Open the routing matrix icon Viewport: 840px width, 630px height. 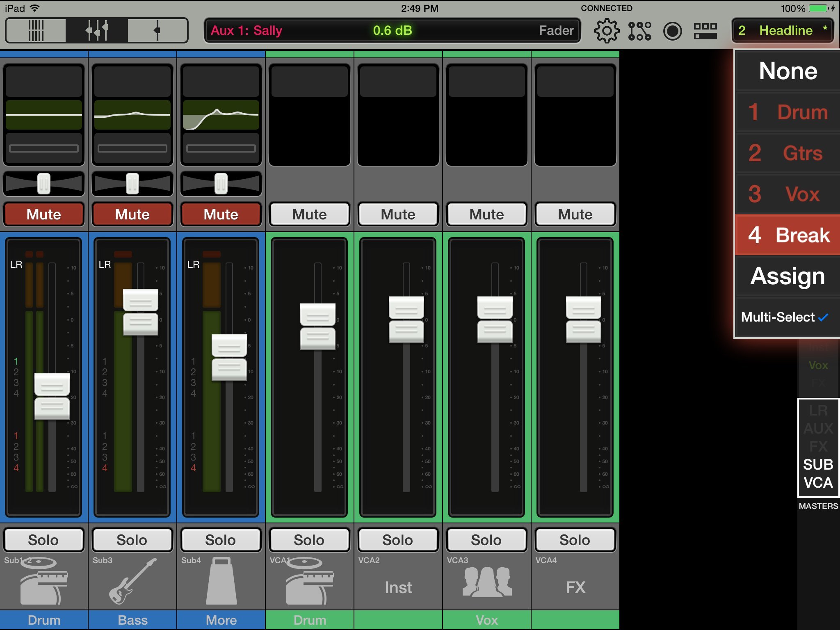coord(639,31)
